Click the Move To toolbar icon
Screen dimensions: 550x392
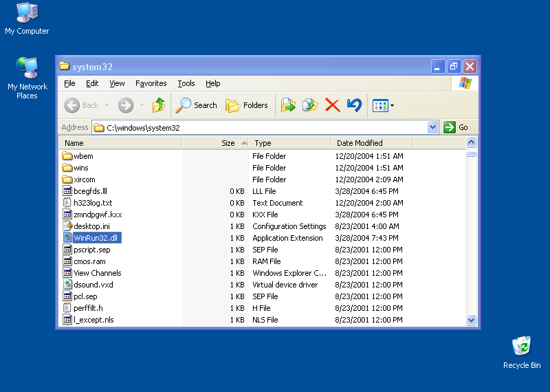point(288,105)
